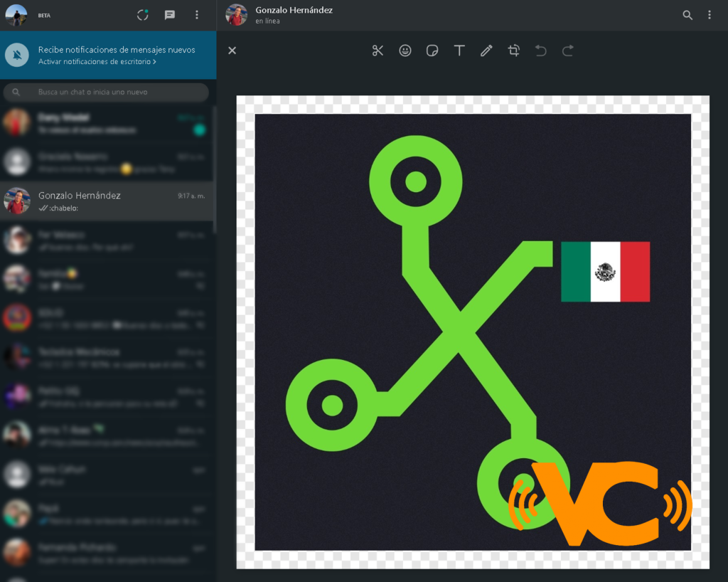Click the muted notifications bell icon
The image size is (728, 582).
(18, 55)
